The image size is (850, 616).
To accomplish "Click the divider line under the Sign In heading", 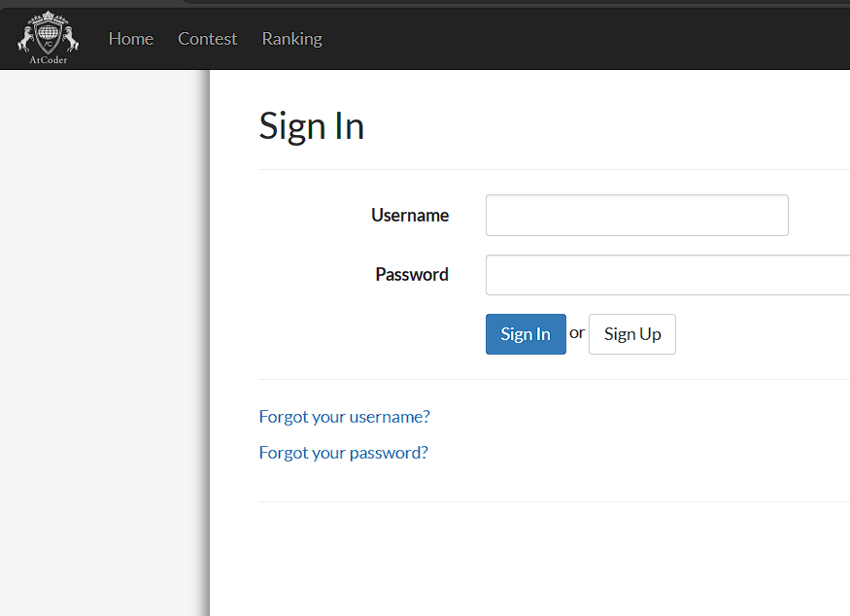I will click(554, 169).
